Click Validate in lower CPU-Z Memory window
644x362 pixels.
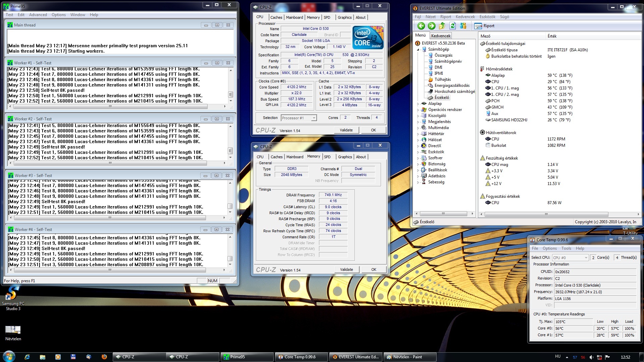pyautogui.click(x=346, y=269)
